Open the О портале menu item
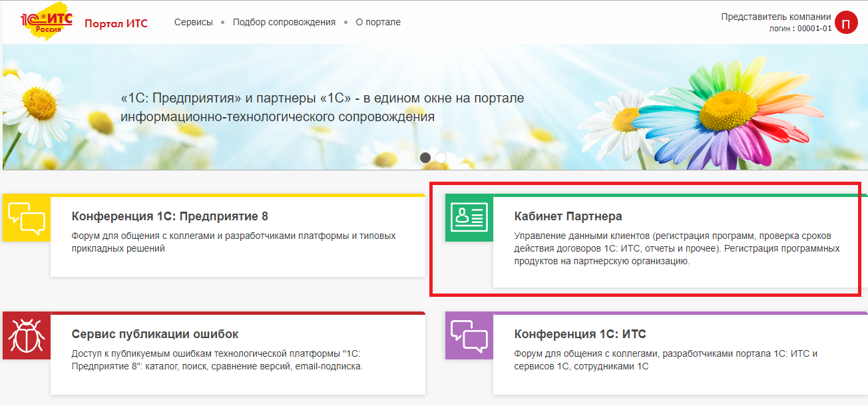This screenshot has width=868, height=406. tap(378, 22)
